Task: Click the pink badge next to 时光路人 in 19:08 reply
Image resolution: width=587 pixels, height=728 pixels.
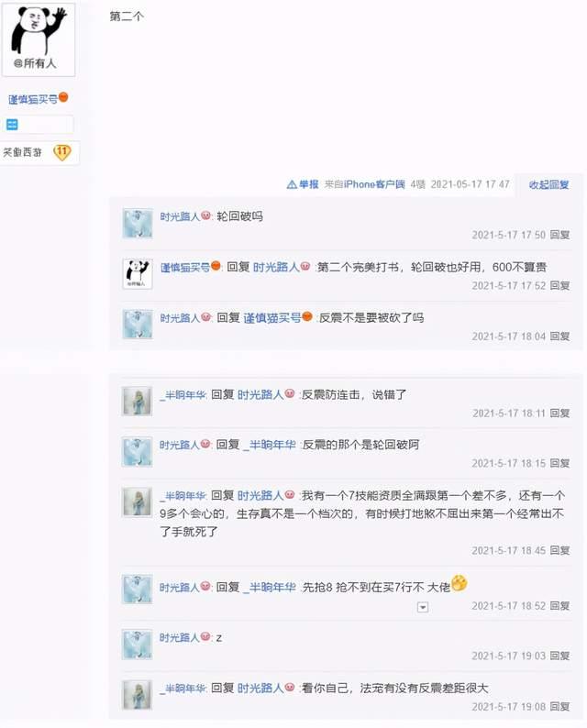Action: click(290, 687)
